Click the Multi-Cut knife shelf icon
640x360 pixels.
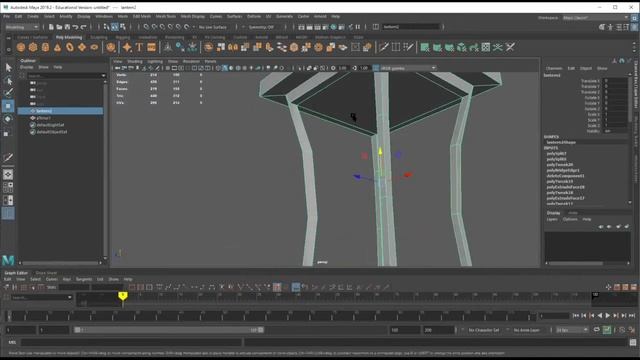[383, 47]
